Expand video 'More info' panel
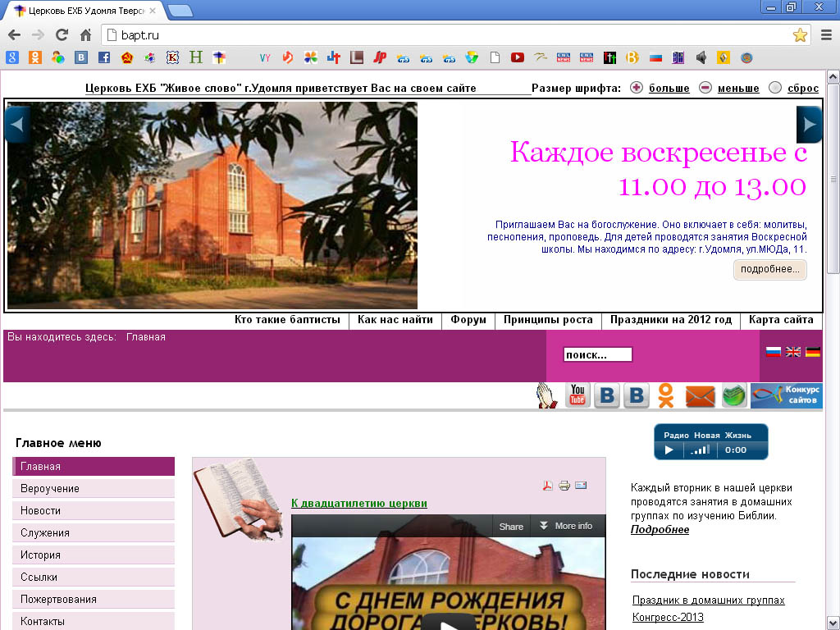The image size is (840, 630). click(x=565, y=526)
